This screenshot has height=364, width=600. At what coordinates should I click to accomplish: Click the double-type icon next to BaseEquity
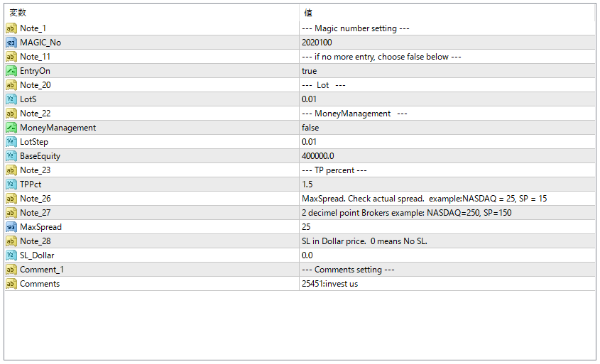11,156
